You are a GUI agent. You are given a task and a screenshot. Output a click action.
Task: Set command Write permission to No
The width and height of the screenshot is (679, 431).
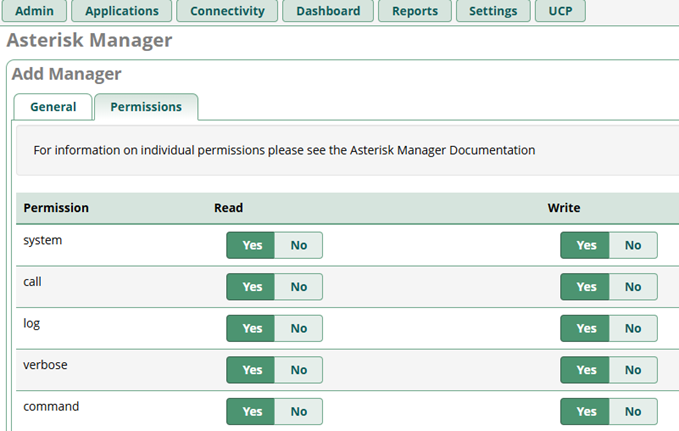[x=633, y=412]
